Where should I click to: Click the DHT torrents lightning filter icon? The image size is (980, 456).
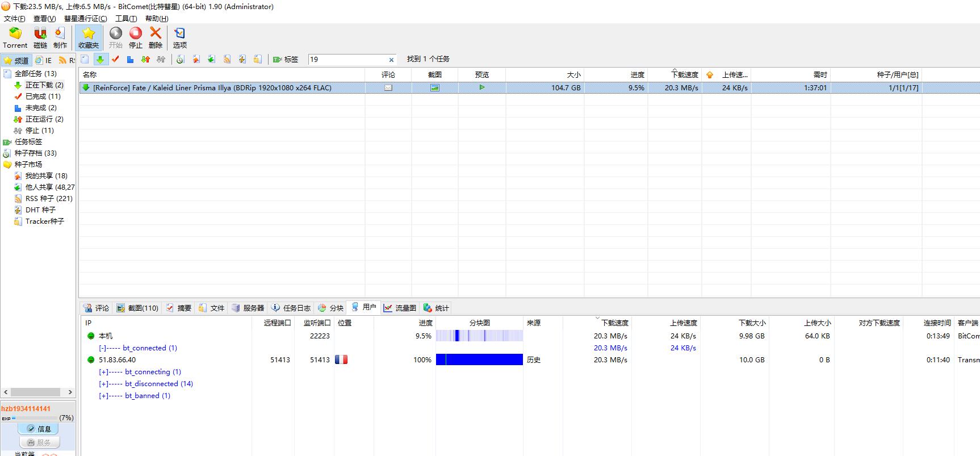point(242,59)
